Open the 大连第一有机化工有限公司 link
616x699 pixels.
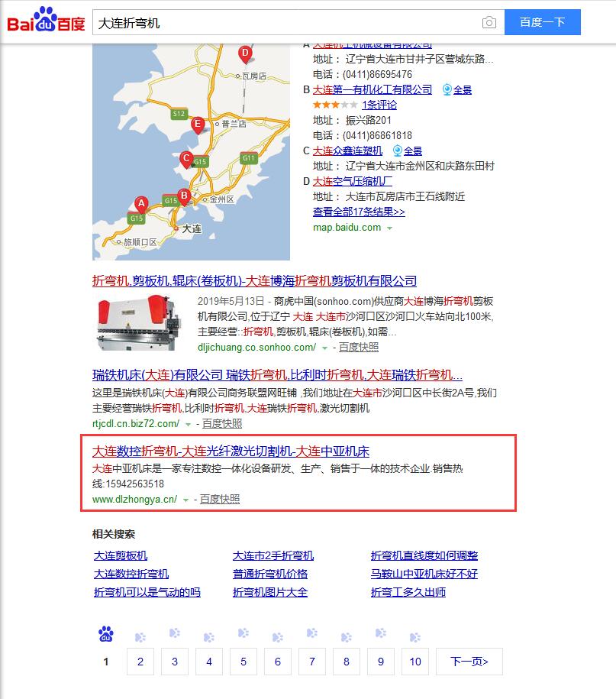click(x=373, y=89)
